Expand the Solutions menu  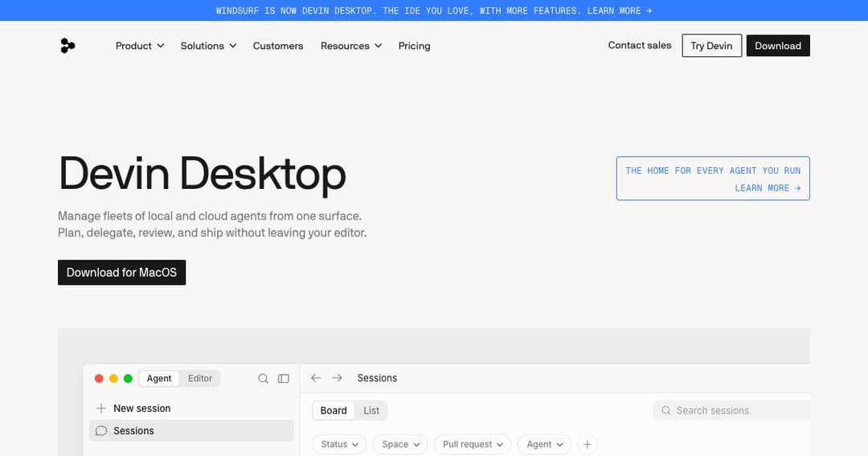click(x=208, y=46)
